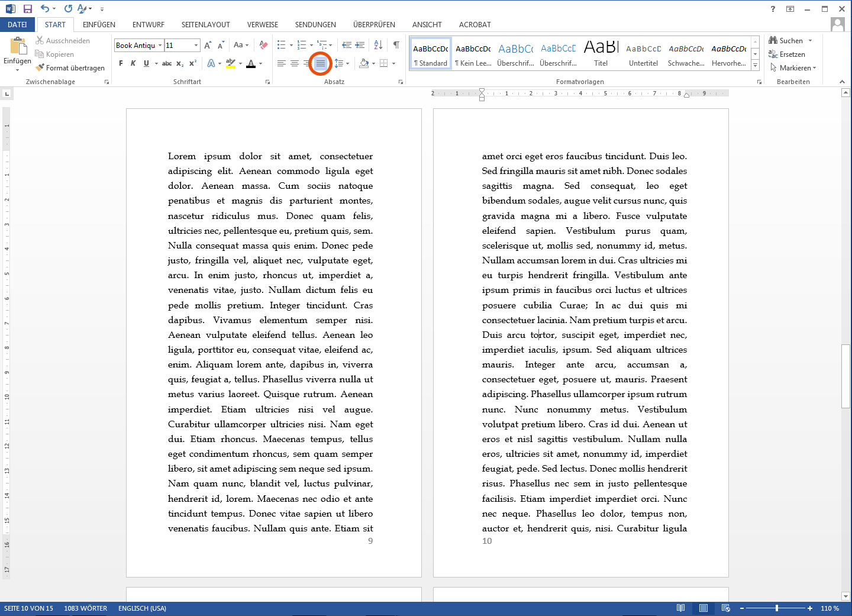This screenshot has width=852, height=616.
Task: Click the Kopieren button
Action: [54, 54]
